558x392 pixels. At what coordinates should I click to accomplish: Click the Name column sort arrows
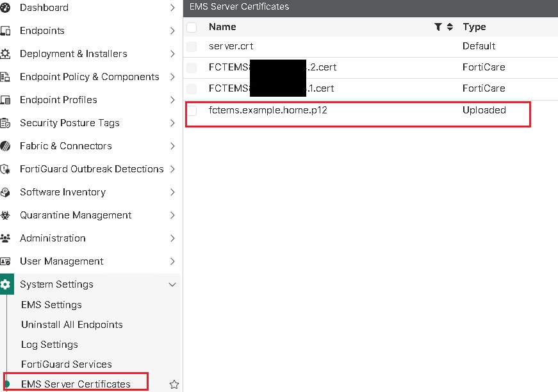(450, 27)
